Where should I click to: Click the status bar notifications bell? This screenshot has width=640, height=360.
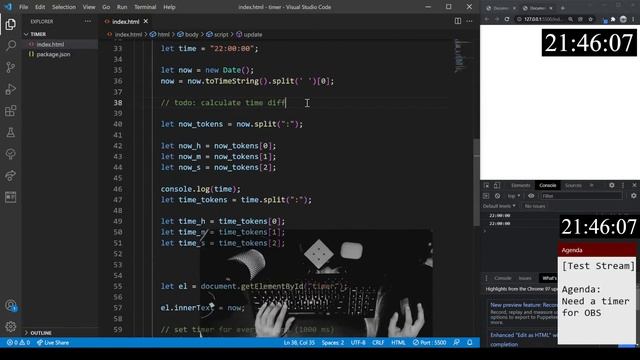click(x=470, y=342)
